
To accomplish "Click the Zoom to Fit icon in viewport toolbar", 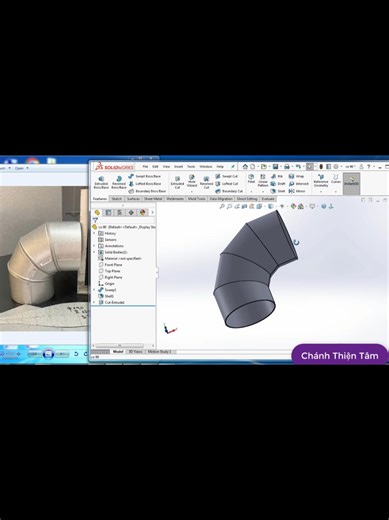I will point(222,207).
